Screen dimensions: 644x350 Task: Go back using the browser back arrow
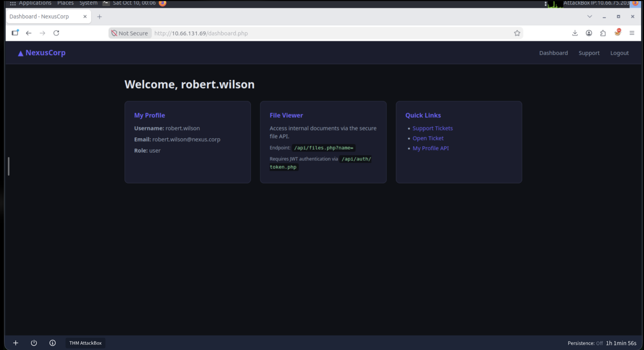(28, 33)
